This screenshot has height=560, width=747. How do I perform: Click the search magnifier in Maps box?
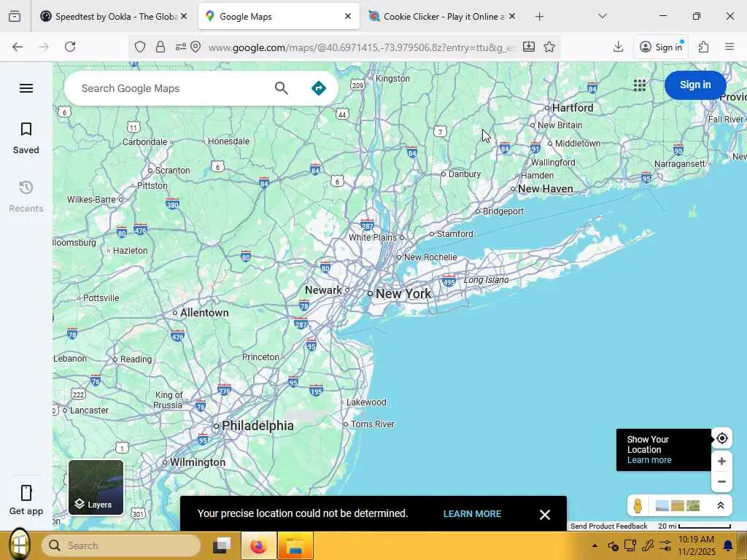pyautogui.click(x=281, y=88)
